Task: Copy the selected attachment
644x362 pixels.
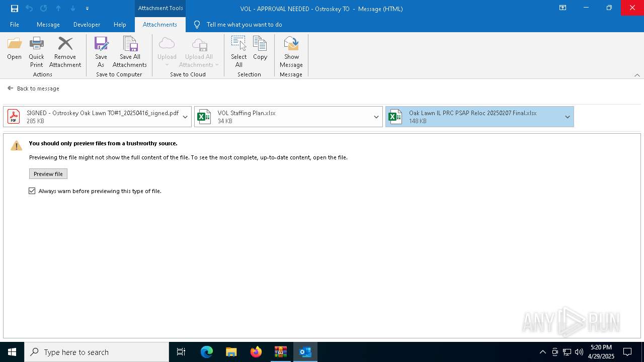Action: (x=260, y=48)
